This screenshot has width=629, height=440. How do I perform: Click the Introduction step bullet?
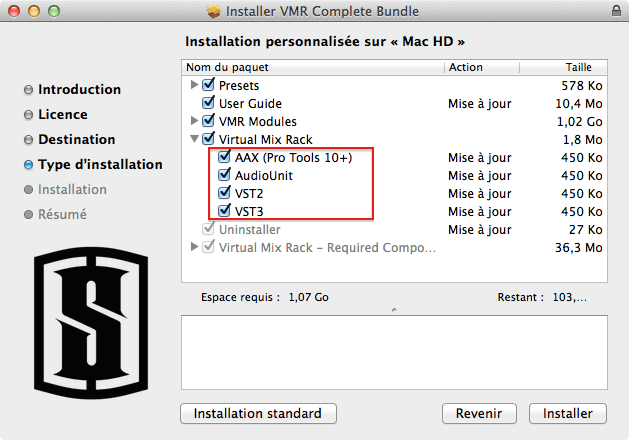click(28, 90)
